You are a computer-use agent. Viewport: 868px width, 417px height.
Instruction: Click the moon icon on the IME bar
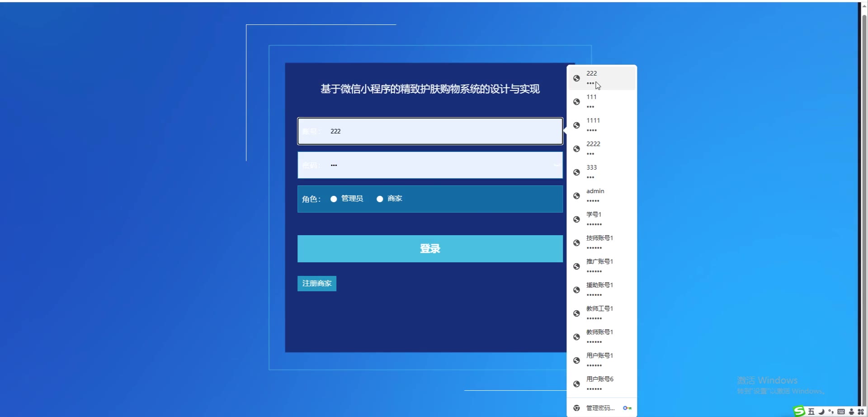tap(821, 412)
